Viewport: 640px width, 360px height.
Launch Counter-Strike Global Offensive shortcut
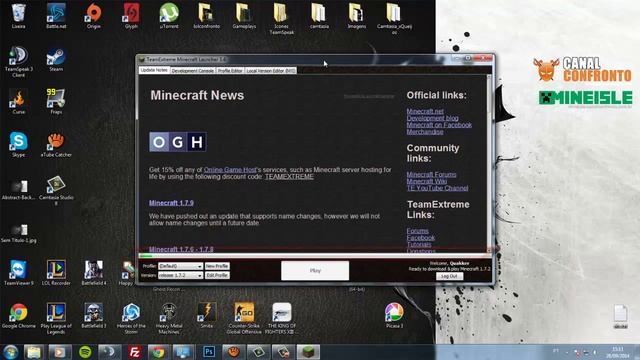[244, 318]
